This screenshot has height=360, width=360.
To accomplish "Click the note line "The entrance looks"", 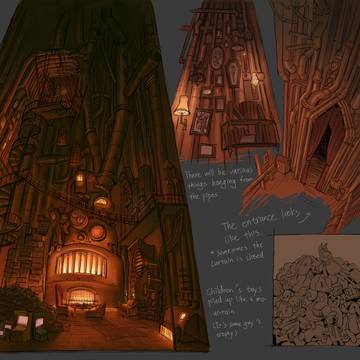I will 261,220.
